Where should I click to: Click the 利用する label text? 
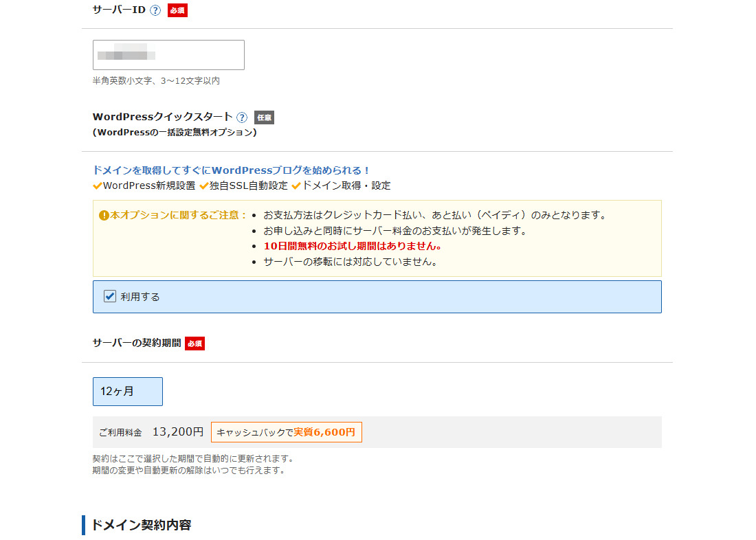pos(140,297)
